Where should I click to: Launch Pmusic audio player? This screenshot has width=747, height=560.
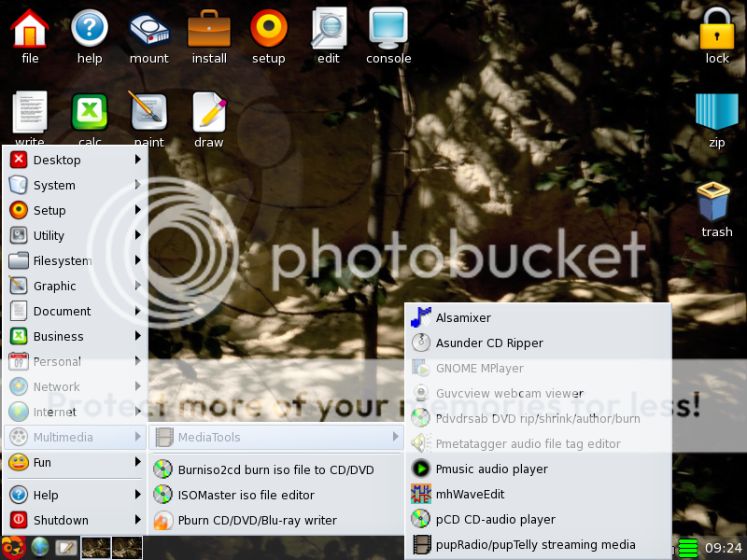[539, 469]
